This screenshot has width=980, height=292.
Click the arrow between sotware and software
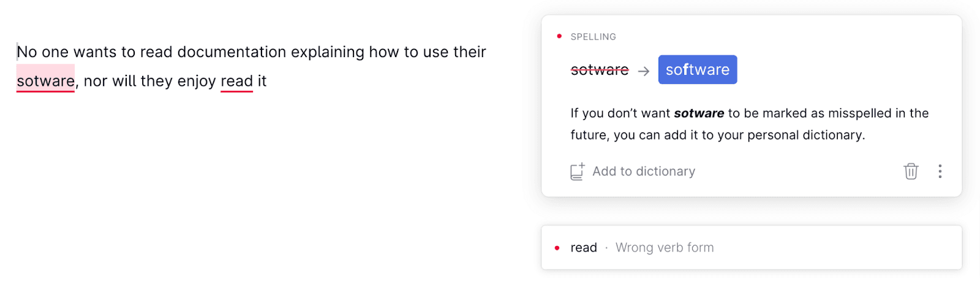(x=643, y=71)
